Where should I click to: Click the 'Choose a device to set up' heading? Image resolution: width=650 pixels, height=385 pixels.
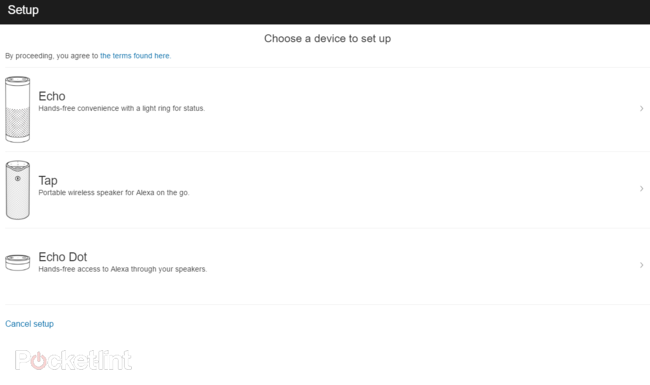pos(327,39)
